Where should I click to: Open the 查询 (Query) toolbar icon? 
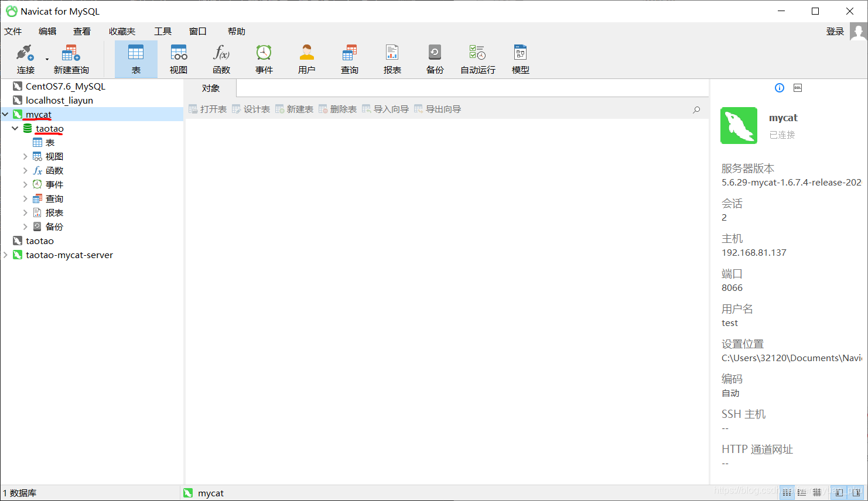[350, 59]
